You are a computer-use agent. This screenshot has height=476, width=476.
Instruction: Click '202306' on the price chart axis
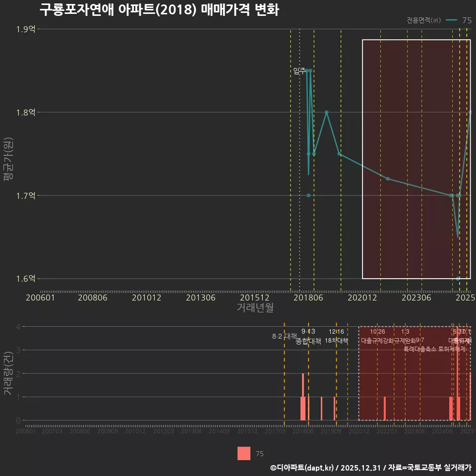pyautogui.click(x=416, y=297)
